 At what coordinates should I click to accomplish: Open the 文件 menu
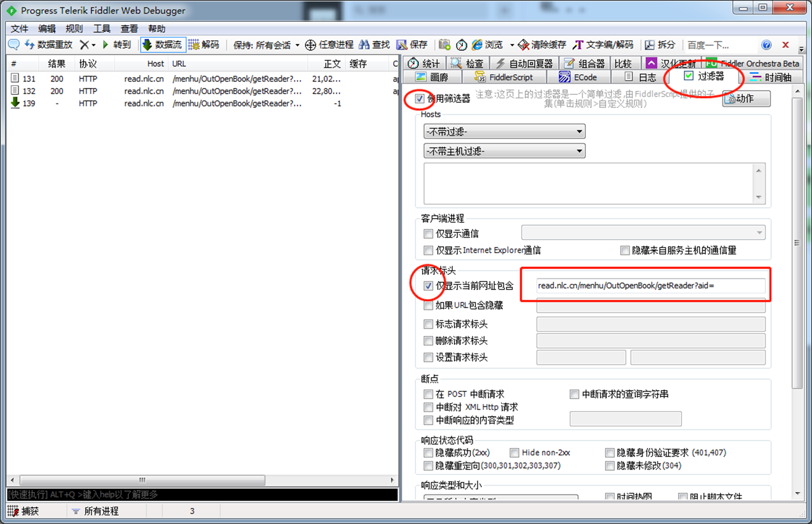[x=19, y=29]
